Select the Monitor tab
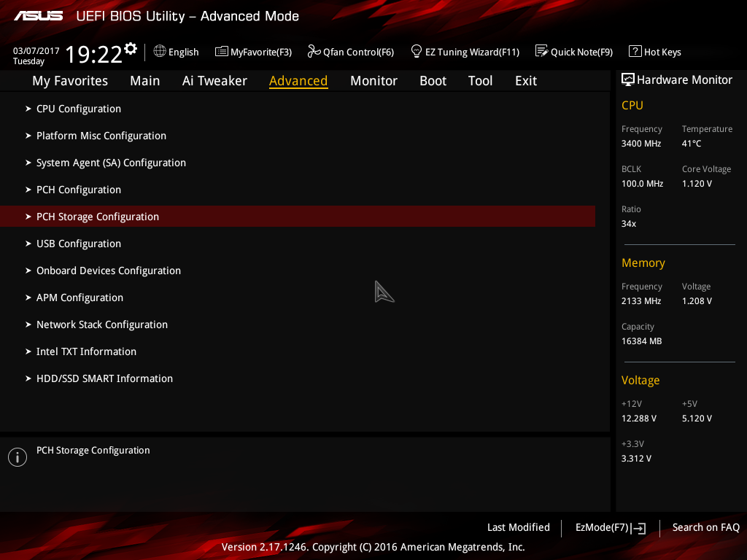The image size is (747, 560). [373, 81]
